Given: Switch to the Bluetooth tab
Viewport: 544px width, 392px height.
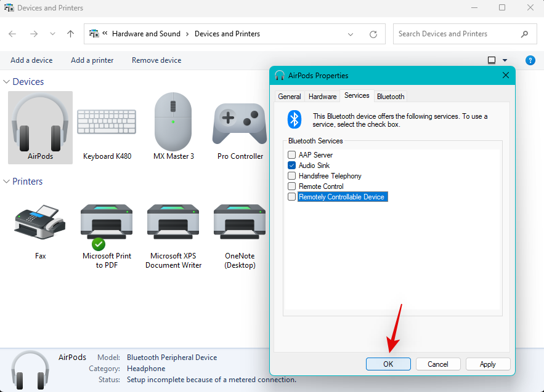Looking at the screenshot, I should 391,97.
